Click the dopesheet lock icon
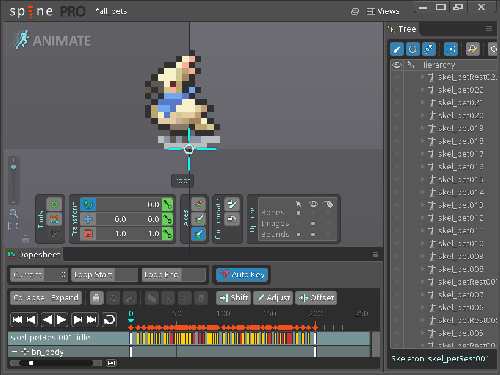The width and height of the screenshot is (500, 375). coord(96,298)
